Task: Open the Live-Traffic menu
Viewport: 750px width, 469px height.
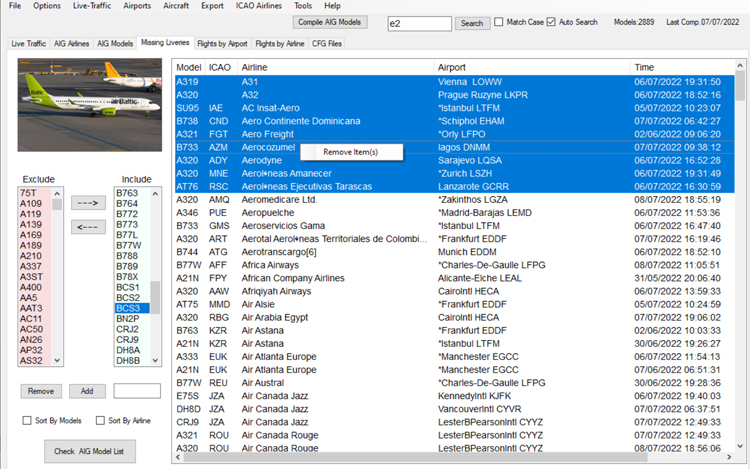Action: (x=92, y=6)
